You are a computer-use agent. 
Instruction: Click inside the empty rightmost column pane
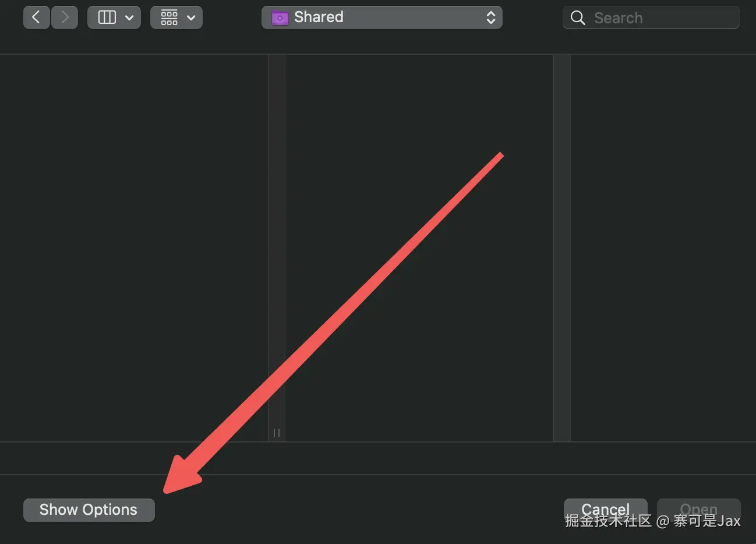point(663,248)
